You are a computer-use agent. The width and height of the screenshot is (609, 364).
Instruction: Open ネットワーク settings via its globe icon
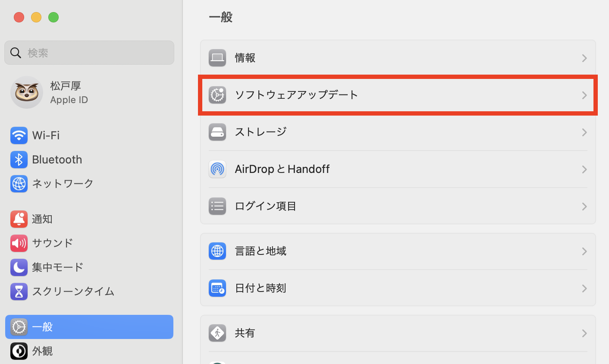[x=19, y=183]
